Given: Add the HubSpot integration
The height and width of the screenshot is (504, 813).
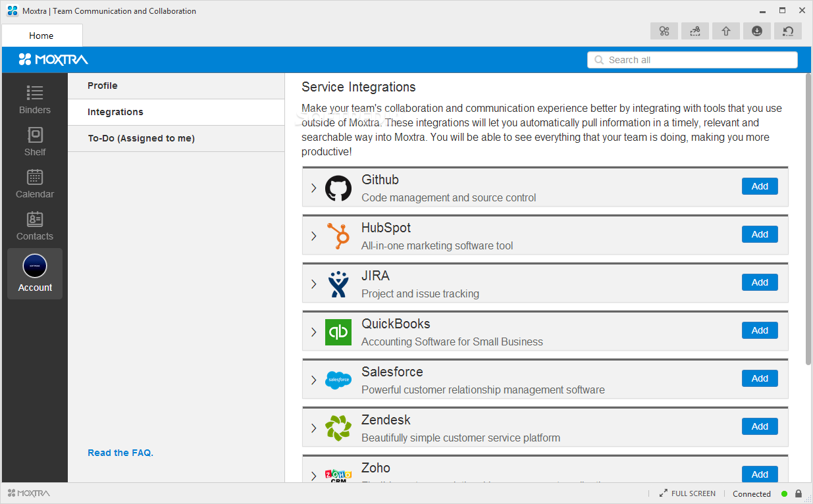Looking at the screenshot, I should (x=760, y=234).
